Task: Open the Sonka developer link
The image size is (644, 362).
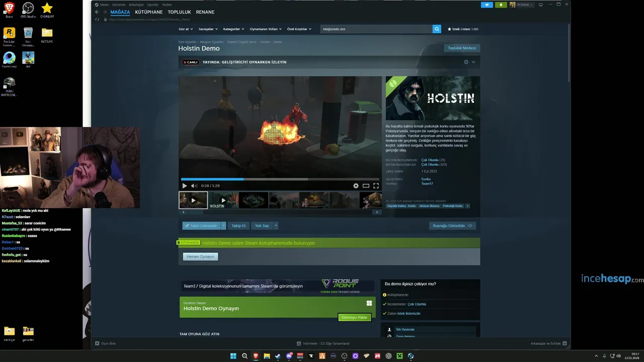Action: (426, 179)
